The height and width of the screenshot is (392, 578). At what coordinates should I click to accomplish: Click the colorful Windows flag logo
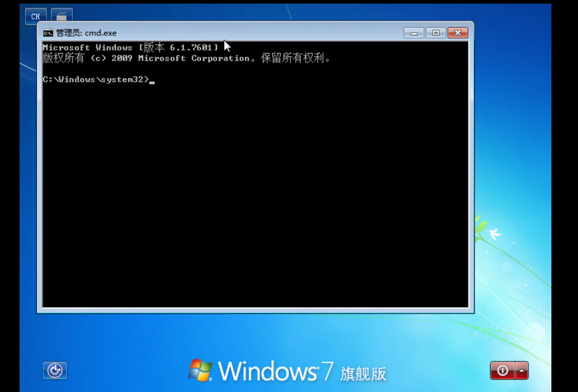[x=200, y=370]
